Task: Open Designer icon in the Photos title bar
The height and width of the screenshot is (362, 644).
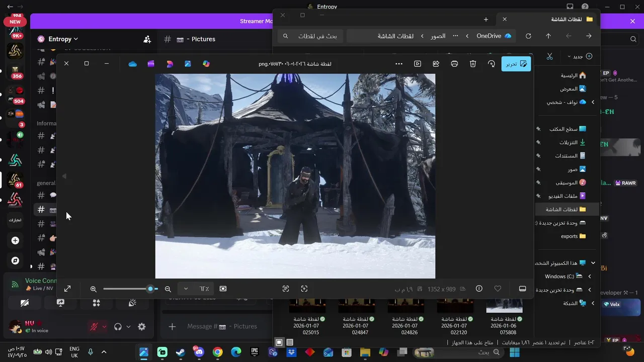Action: point(170,64)
